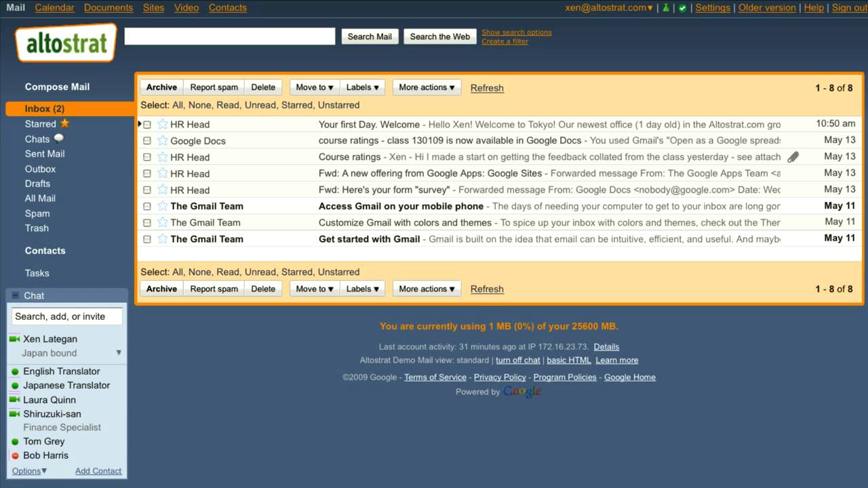This screenshot has height=488, width=868.
Task: Click Compose Mail
Action: pos(57,87)
